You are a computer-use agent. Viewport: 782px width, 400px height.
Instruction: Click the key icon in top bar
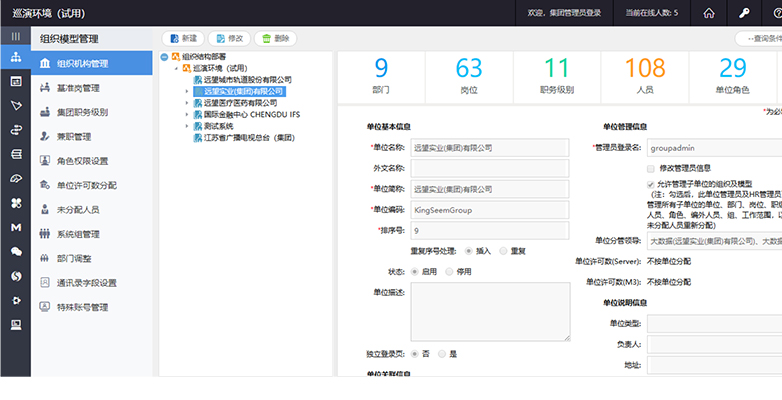click(744, 13)
